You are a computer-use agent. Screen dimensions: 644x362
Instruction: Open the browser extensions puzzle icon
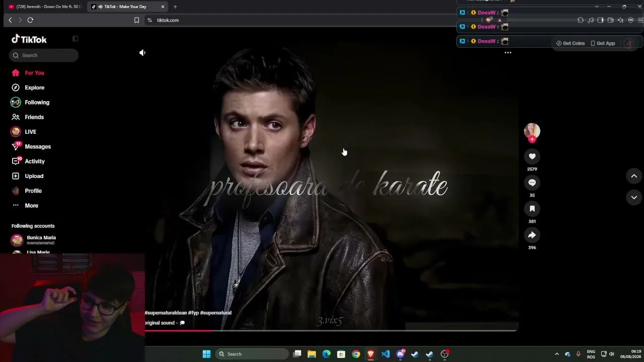pos(581,20)
